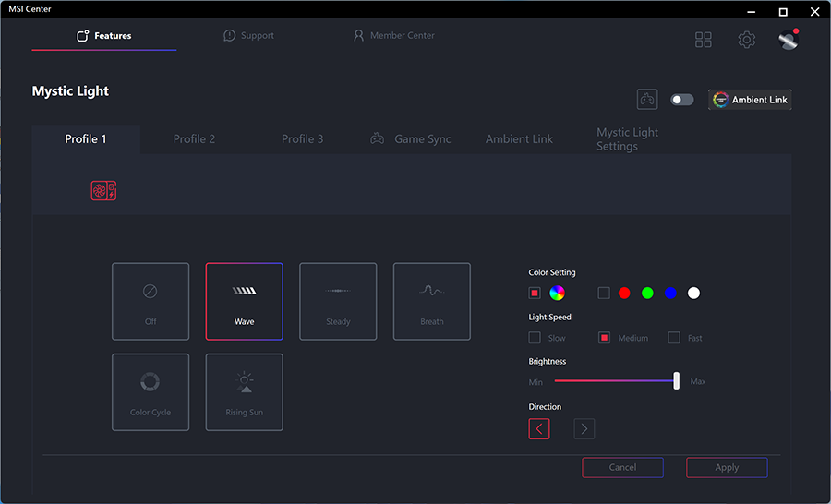Select the Profile 3 tab
The image size is (831, 504).
pyautogui.click(x=302, y=139)
